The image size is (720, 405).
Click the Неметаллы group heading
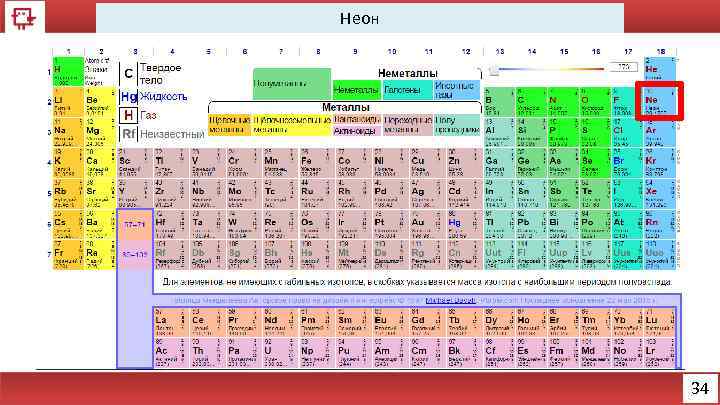tap(408, 73)
